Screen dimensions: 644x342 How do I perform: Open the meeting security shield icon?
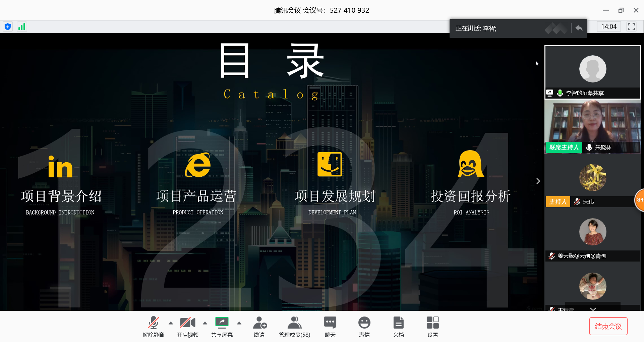click(x=8, y=27)
